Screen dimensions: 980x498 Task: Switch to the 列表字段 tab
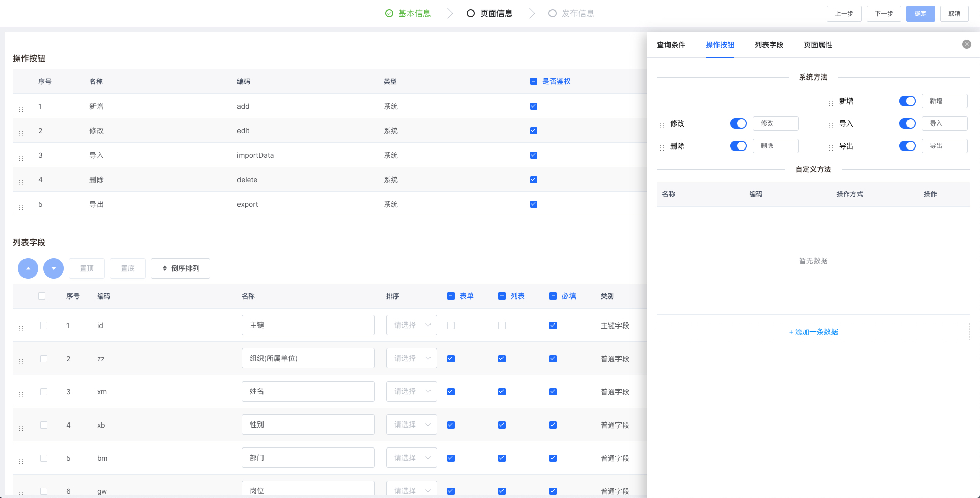tap(769, 45)
